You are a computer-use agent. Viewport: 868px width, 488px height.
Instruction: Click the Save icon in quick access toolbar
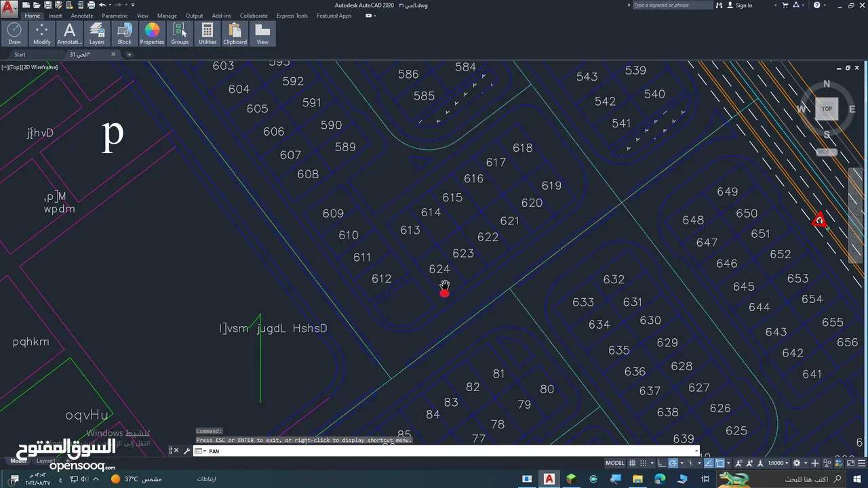pos(47,5)
